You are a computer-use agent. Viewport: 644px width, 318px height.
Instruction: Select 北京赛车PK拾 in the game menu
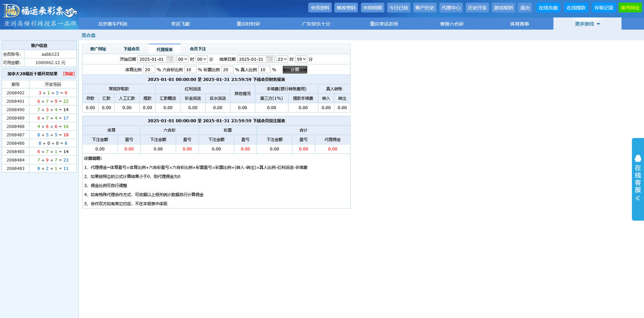[x=113, y=24]
